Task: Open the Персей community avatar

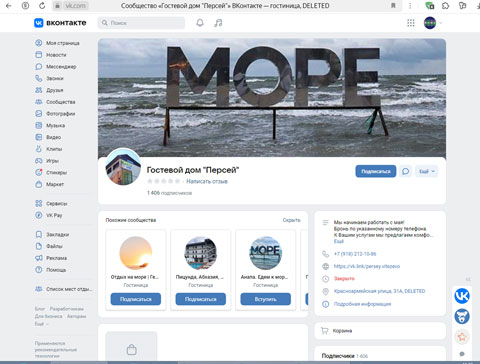Action: (123, 167)
